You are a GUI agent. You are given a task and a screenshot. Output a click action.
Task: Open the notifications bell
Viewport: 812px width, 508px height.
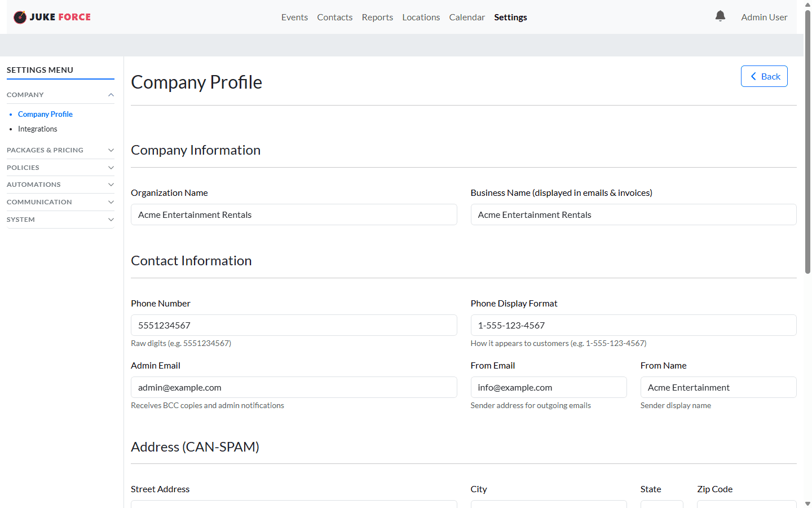[x=720, y=16]
